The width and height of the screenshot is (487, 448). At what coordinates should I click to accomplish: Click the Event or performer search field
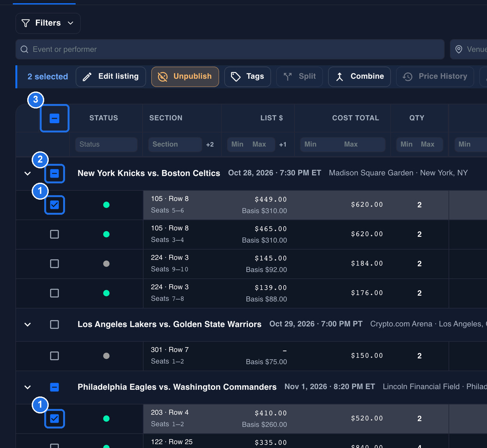(x=230, y=49)
